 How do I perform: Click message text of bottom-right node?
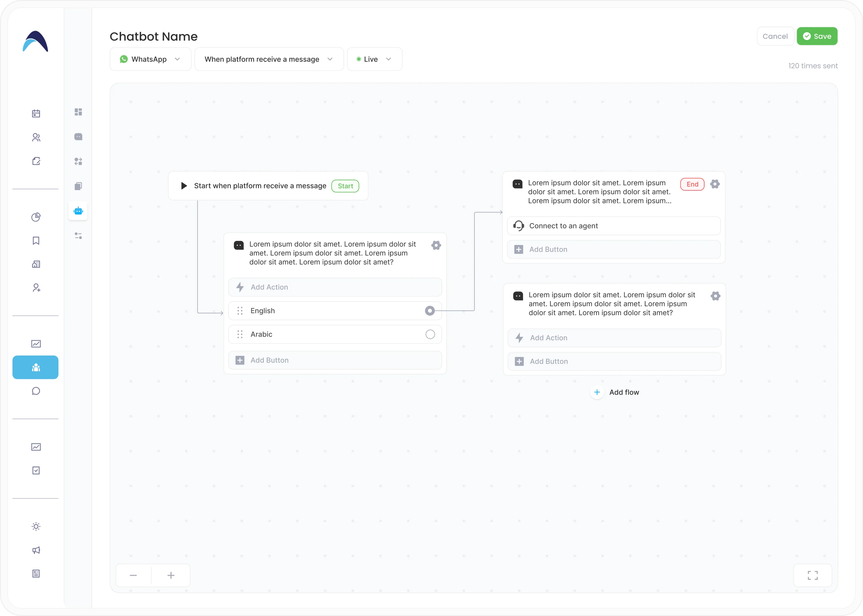(612, 304)
